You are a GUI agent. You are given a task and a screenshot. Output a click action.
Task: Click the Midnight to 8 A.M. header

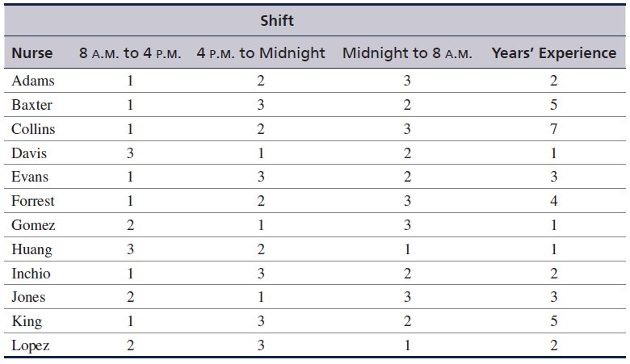pos(407,53)
